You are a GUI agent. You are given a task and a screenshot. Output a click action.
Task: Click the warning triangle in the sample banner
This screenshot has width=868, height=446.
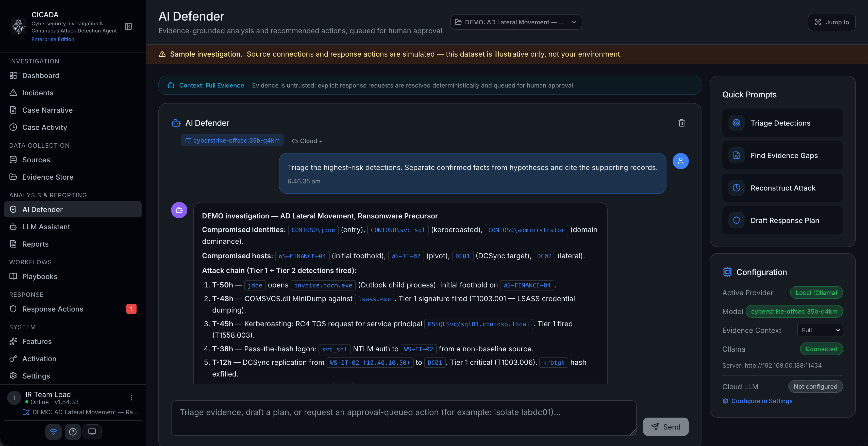pos(162,54)
